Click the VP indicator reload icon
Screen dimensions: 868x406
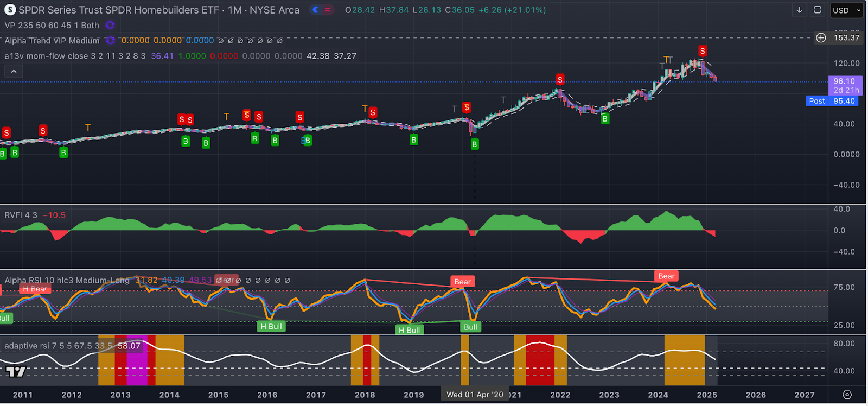pyautogui.click(x=110, y=25)
